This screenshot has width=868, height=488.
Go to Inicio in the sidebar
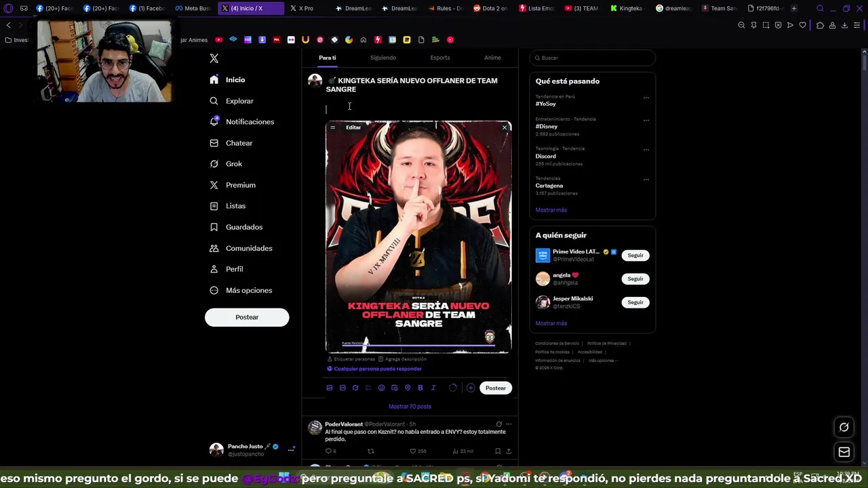tap(228, 80)
